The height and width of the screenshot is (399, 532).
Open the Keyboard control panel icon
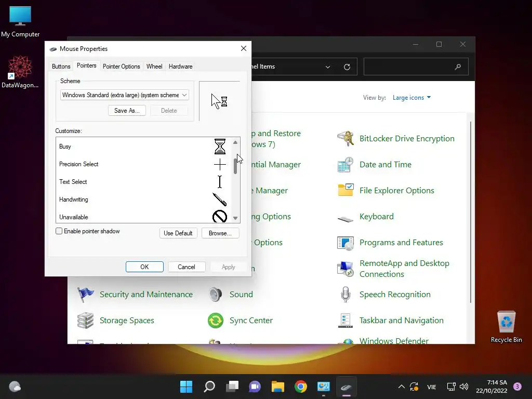(345, 219)
